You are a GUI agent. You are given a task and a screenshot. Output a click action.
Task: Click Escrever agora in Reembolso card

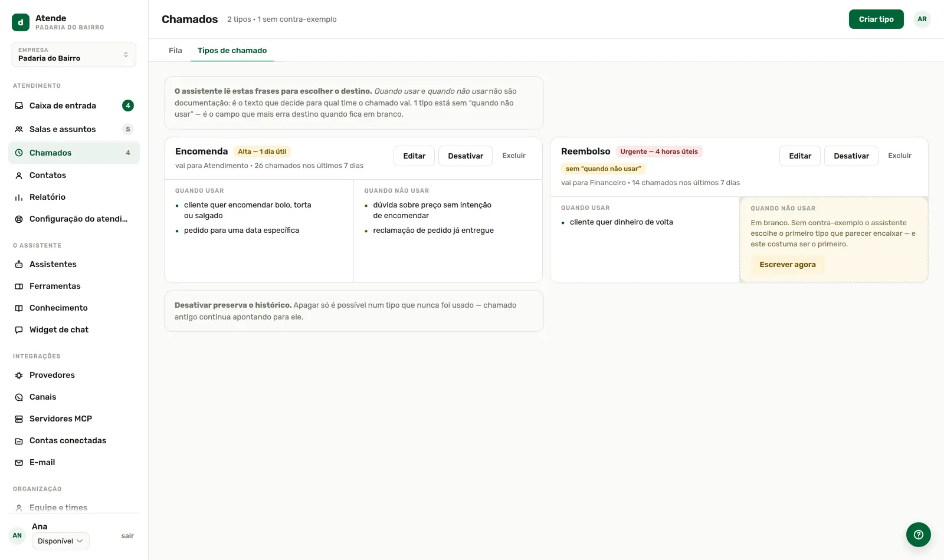(x=788, y=265)
